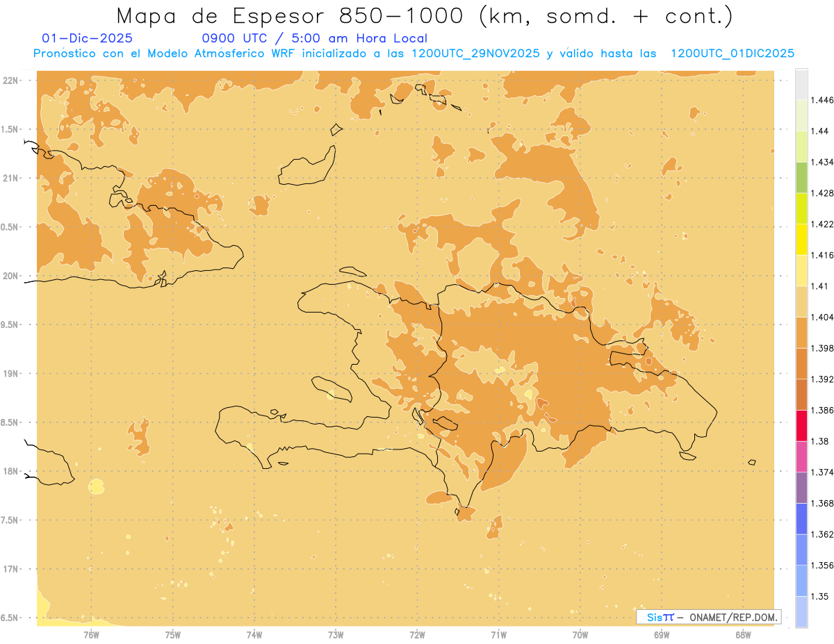The height and width of the screenshot is (644, 834).
Task: Click legend value 1.446
Action: point(821,100)
